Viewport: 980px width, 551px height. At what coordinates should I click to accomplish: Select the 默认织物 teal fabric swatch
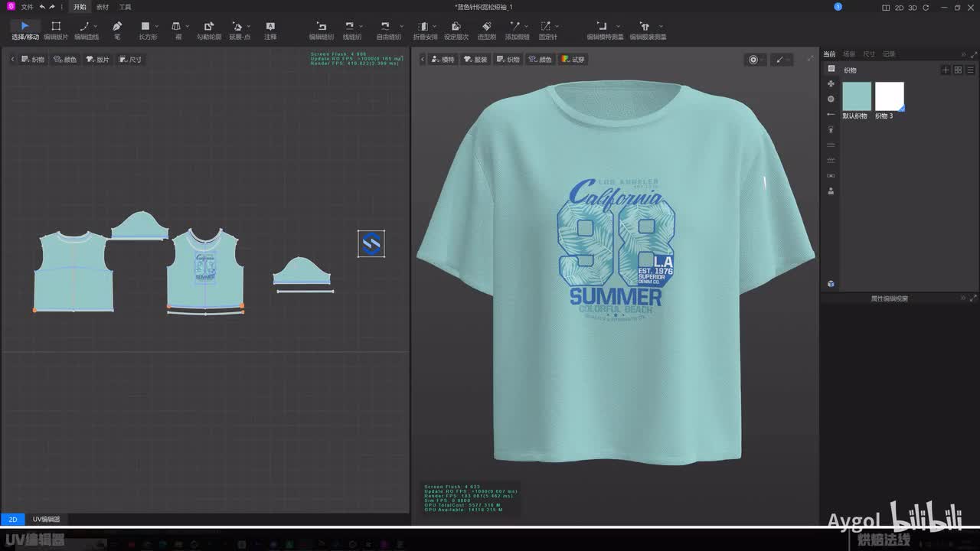[x=857, y=96]
